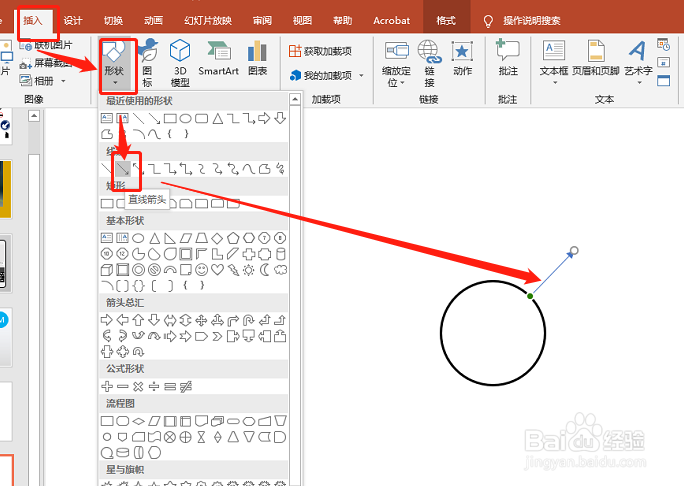Click the arrow line's end handle on slide
Image resolution: width=684 pixels, height=486 pixels.
point(574,250)
